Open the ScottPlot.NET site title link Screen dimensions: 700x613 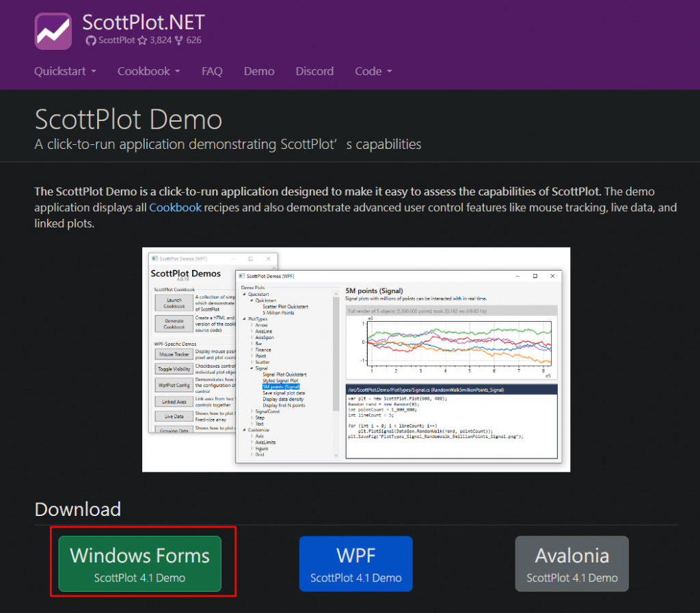point(144,23)
